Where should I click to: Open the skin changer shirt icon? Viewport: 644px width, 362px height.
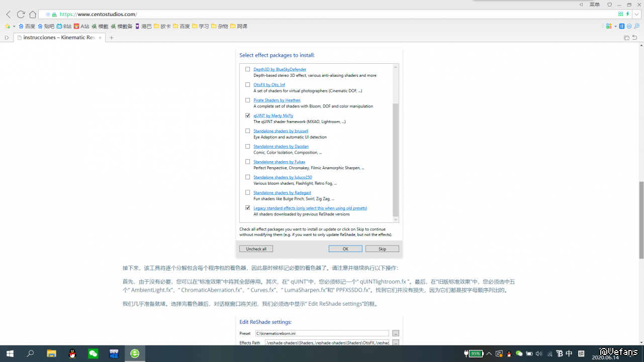point(610,5)
